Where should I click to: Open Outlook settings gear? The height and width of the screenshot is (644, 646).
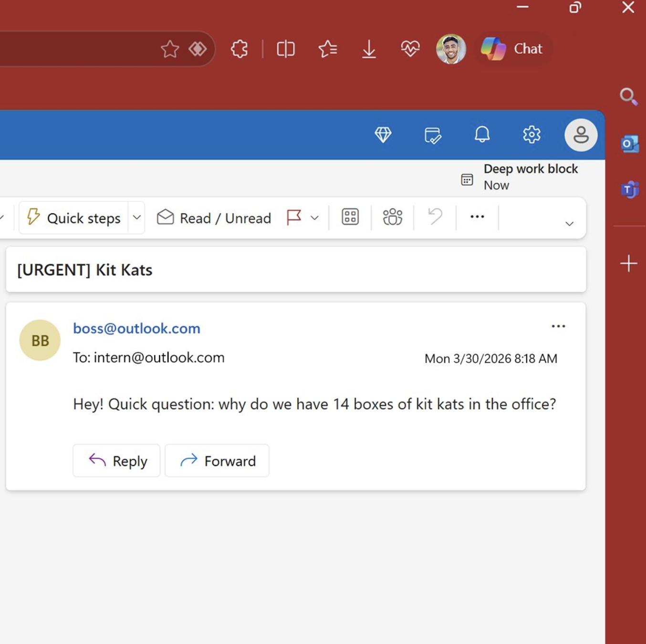(531, 135)
